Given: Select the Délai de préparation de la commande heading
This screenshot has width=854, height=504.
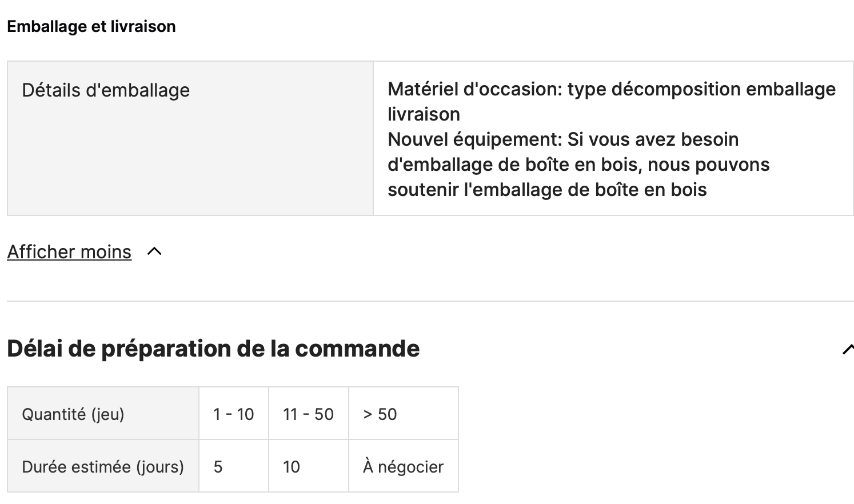Looking at the screenshot, I should (x=213, y=349).
